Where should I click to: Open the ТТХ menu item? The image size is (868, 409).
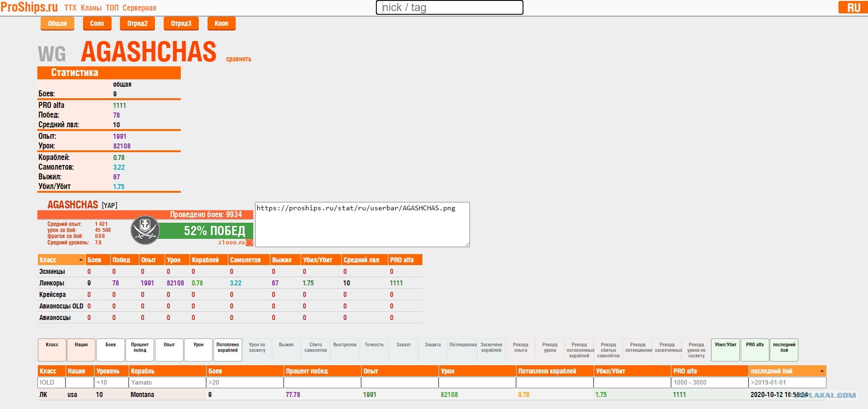71,8
